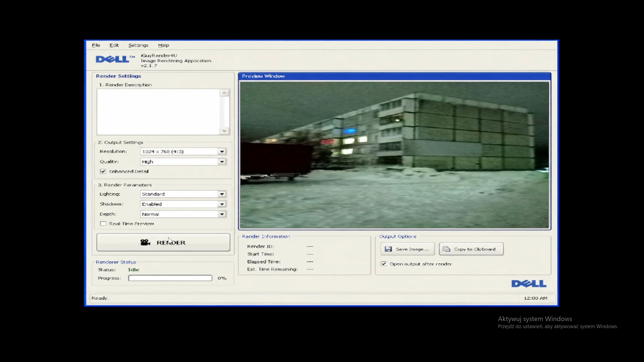Click the camera icon on Render button
This screenshot has width=644, height=362.
coord(145,242)
